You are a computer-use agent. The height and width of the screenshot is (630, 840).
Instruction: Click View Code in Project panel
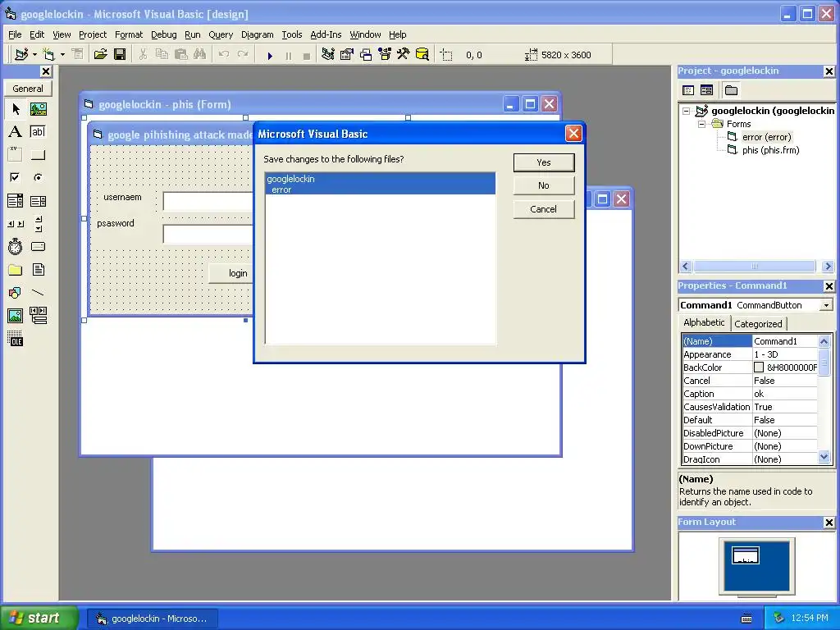[x=688, y=90]
